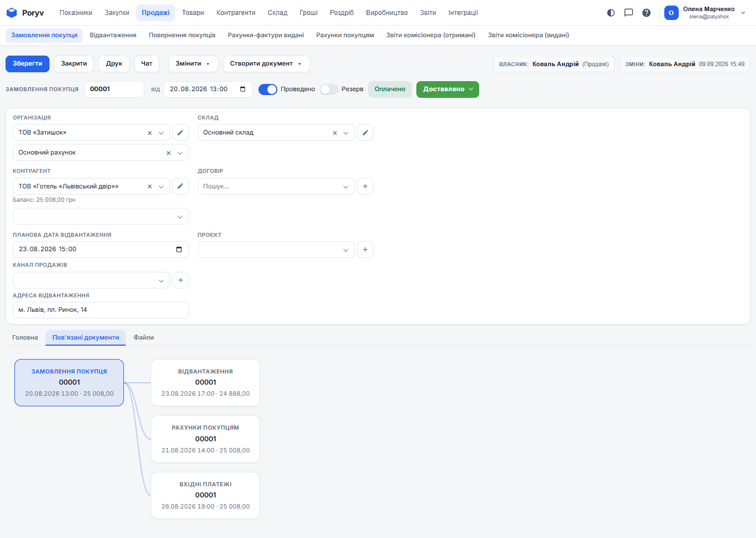Add a new project plus icon
Screen dimensions: 756x538
[x=365, y=250]
